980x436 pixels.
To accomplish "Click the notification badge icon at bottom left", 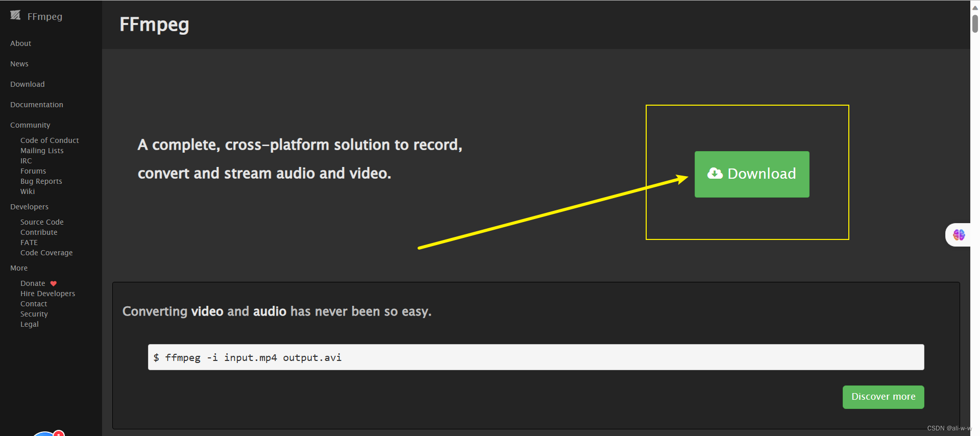I will tap(59, 433).
